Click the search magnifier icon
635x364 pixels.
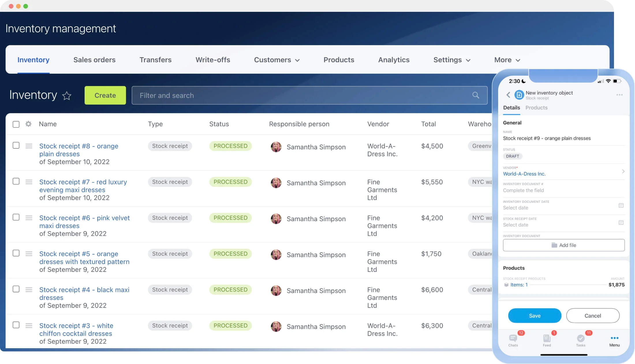tap(475, 95)
